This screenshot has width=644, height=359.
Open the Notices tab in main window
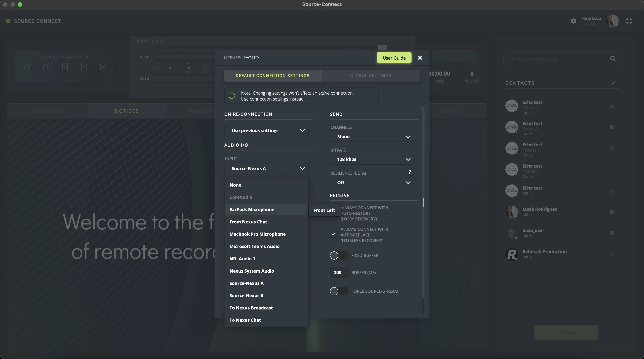[x=127, y=111]
